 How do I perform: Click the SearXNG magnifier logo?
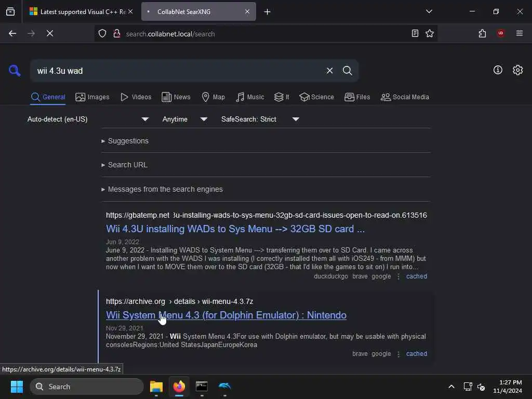[x=15, y=71]
